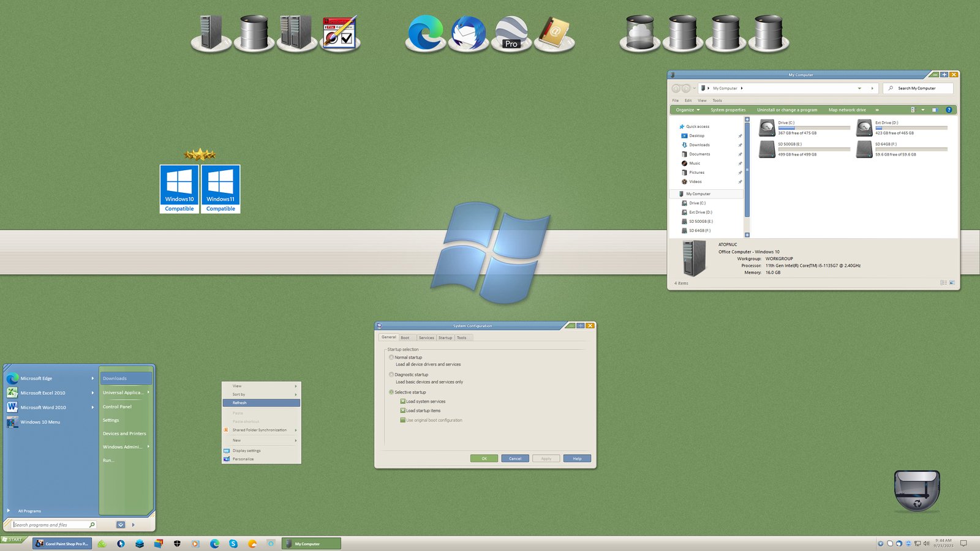The height and width of the screenshot is (551, 980).
Task: Select Selective startup radio button
Action: point(391,392)
